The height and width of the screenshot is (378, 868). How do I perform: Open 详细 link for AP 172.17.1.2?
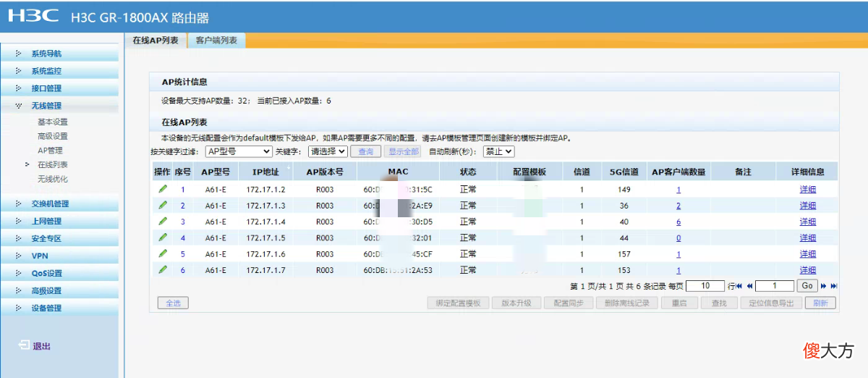pyautogui.click(x=807, y=190)
